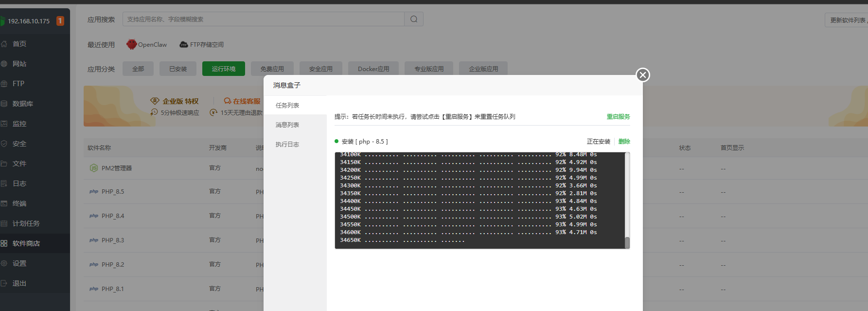Open 消息列表 tab in message box

[295, 125]
